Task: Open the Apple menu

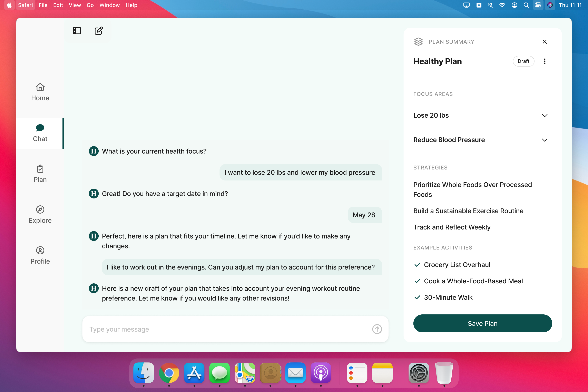Action: coord(9,5)
